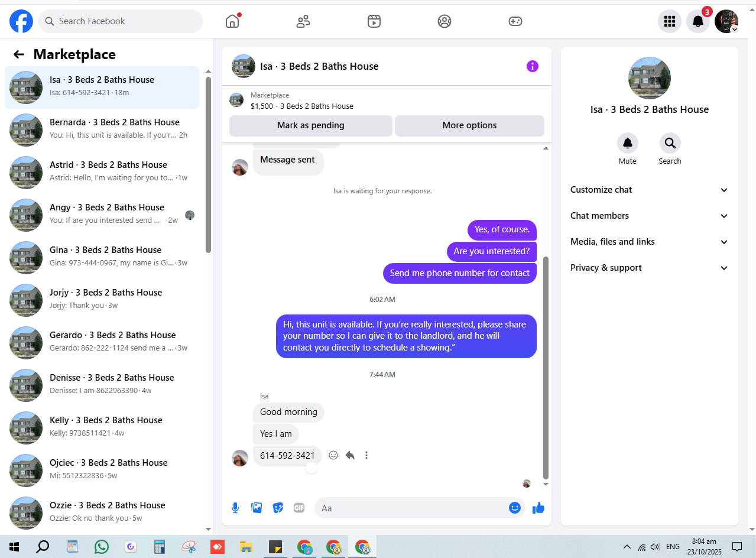The height and width of the screenshot is (558, 756).
Task: Click the Search Facebook field
Action: click(x=121, y=21)
